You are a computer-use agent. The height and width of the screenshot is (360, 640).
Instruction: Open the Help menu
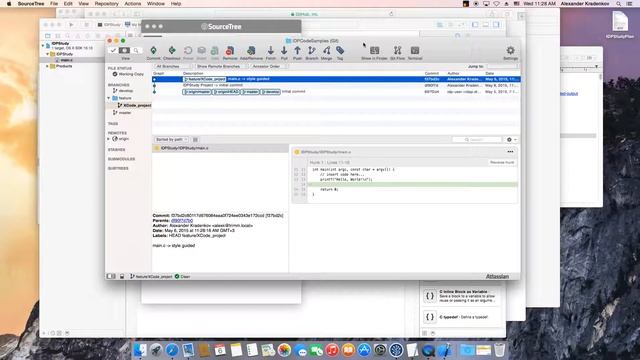tap(176, 4)
